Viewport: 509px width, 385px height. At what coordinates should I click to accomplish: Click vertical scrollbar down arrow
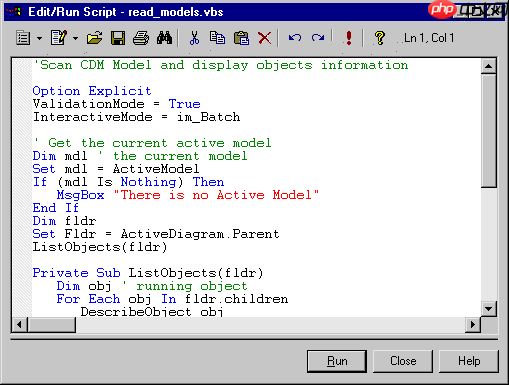point(489,309)
